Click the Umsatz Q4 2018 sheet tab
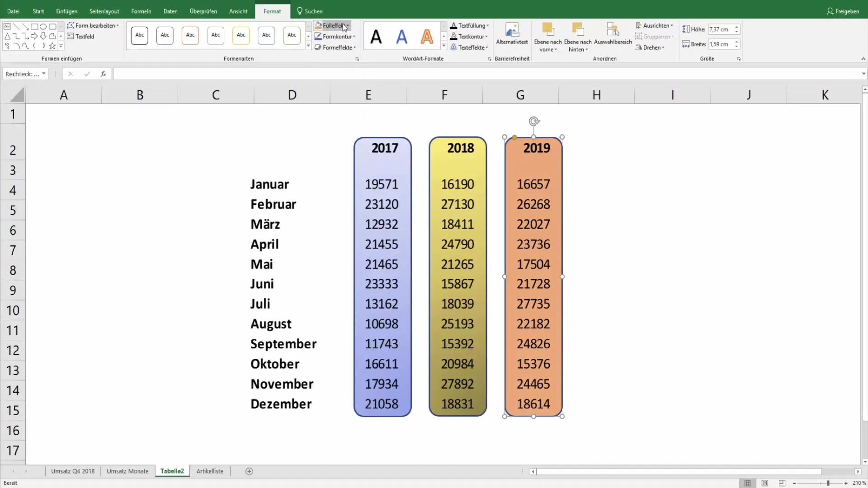Screen dimensions: 868x488 coord(73,471)
